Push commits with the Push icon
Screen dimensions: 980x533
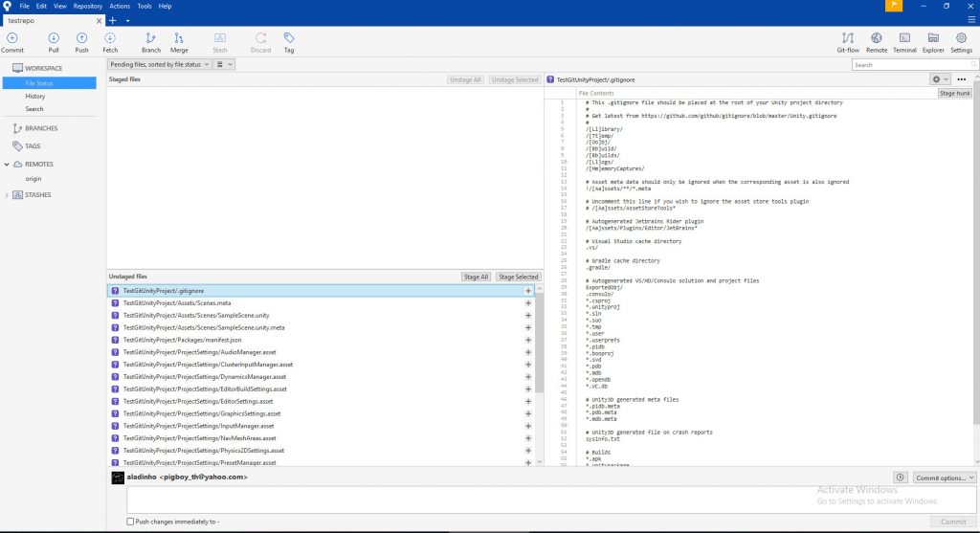82,42
